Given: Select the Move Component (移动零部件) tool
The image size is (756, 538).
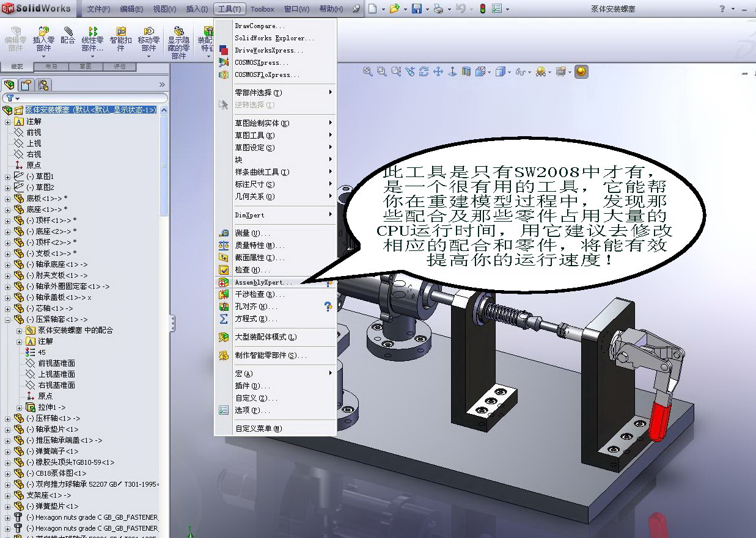Looking at the screenshot, I should tap(149, 31).
